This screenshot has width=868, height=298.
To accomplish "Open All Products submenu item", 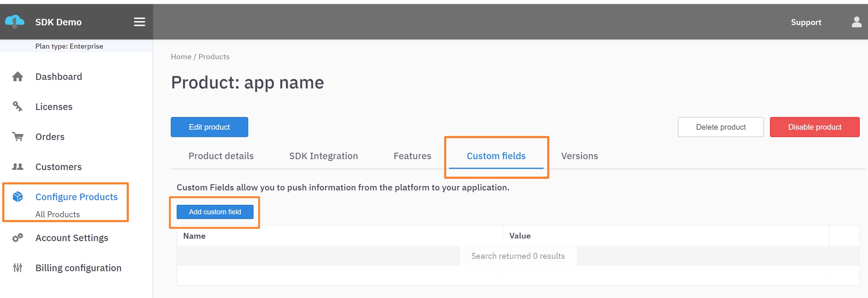I will point(58,214).
